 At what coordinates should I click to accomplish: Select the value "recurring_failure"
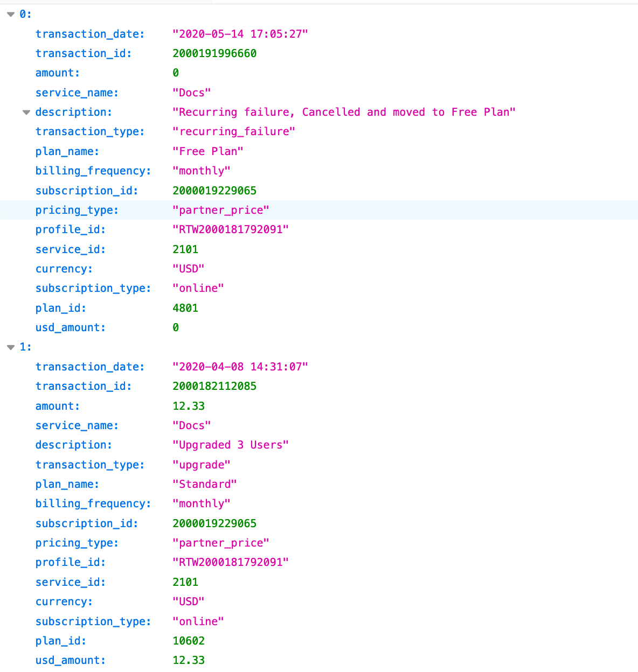234,131
